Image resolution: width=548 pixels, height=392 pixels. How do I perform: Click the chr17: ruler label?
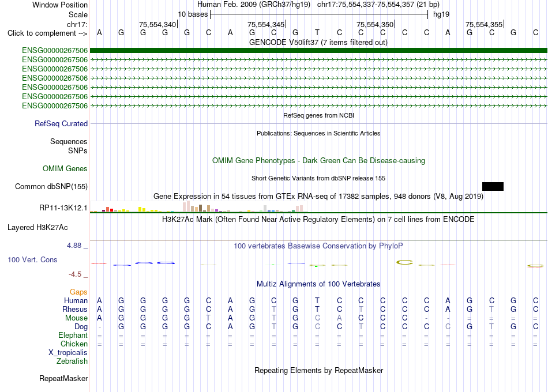77,24
